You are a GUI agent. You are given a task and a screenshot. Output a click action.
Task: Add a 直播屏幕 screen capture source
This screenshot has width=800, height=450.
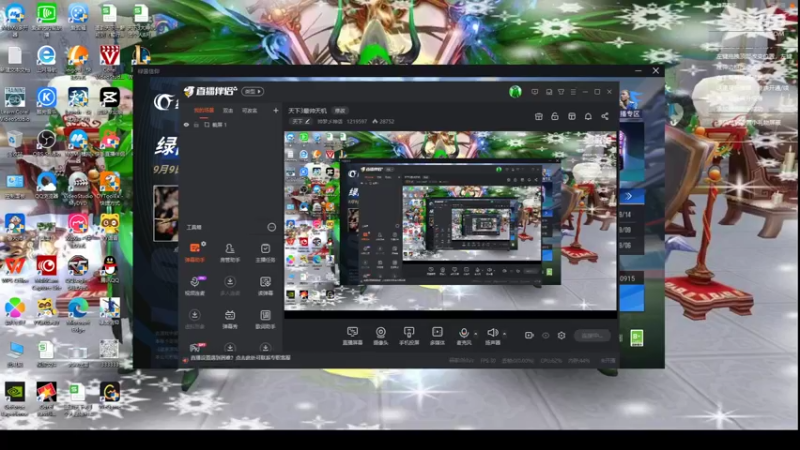[x=353, y=336]
